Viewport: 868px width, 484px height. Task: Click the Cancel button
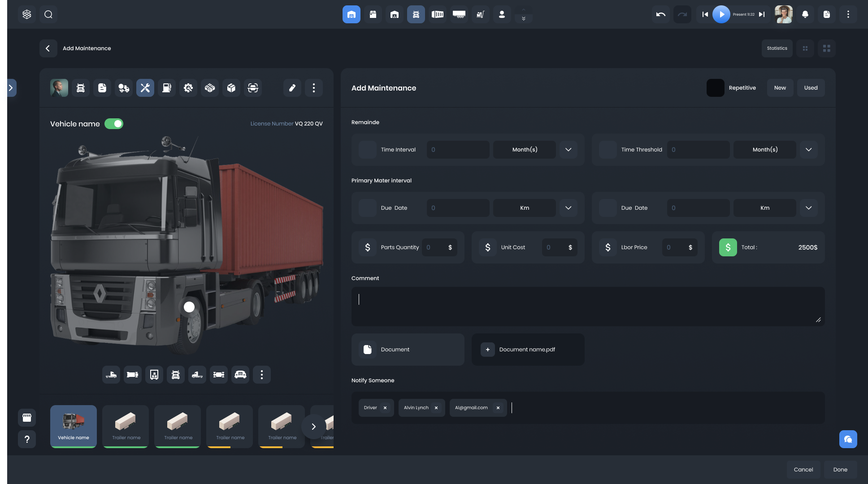pos(803,470)
